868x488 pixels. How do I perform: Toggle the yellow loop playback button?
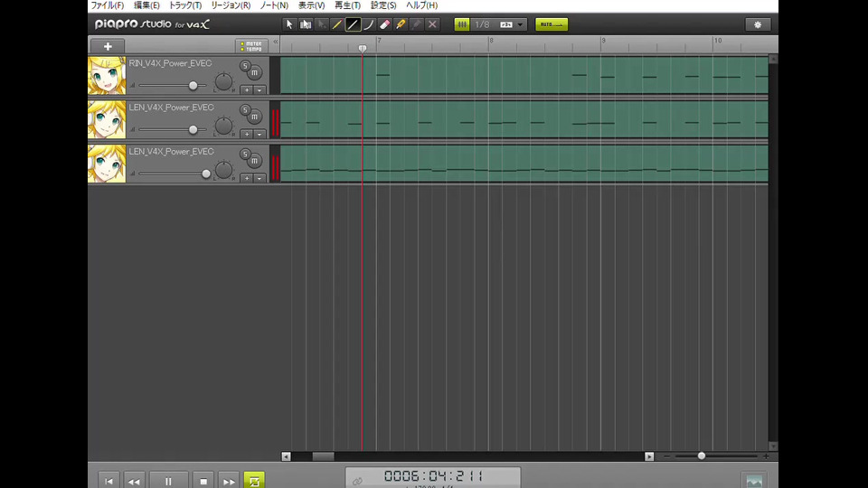[x=254, y=481]
